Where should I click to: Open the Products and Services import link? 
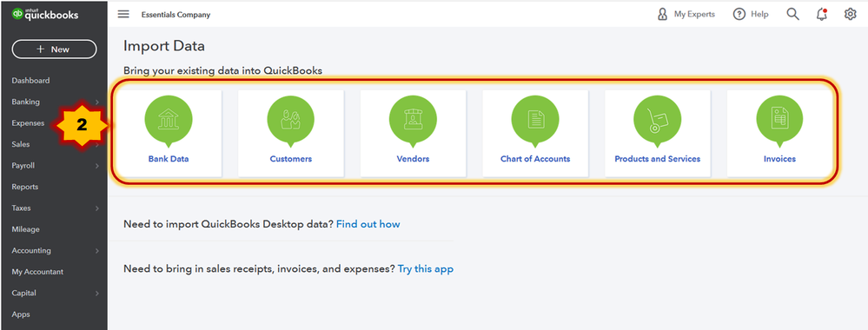pos(657,159)
